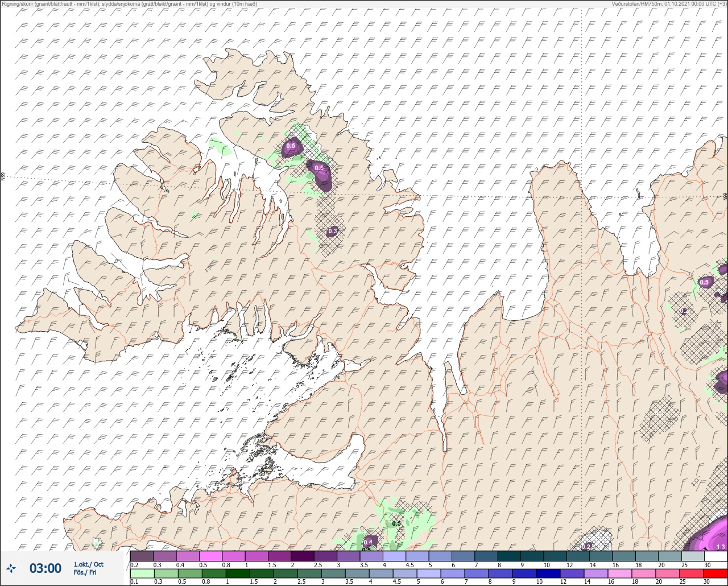Pick the bright red 30 rain swatch
This screenshot has height=586, width=728.
click(x=715, y=573)
